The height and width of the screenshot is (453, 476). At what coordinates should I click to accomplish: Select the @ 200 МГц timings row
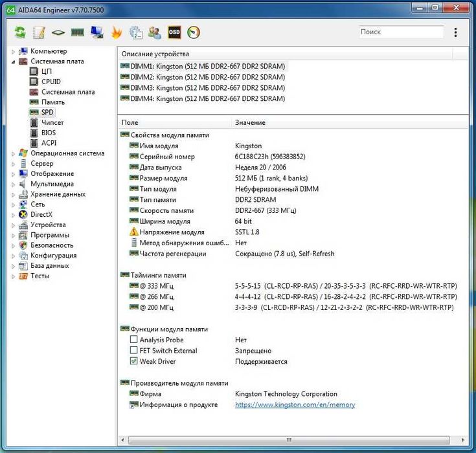[x=291, y=307]
